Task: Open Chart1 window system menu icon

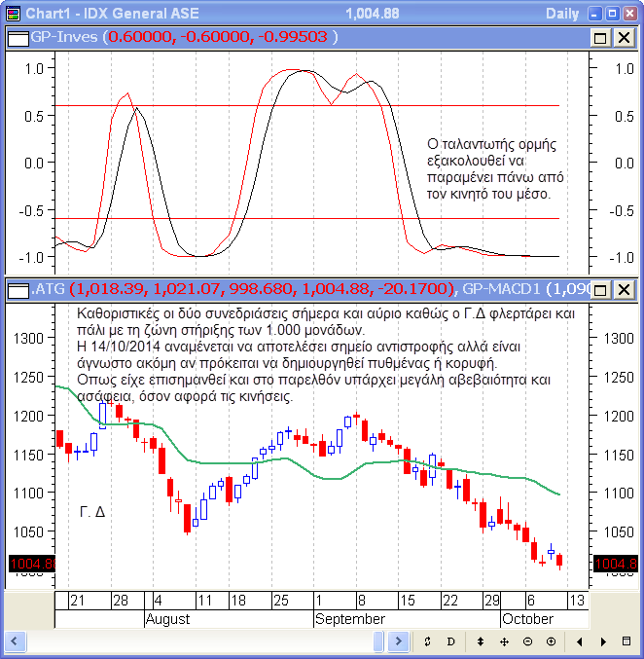Action: [11, 13]
